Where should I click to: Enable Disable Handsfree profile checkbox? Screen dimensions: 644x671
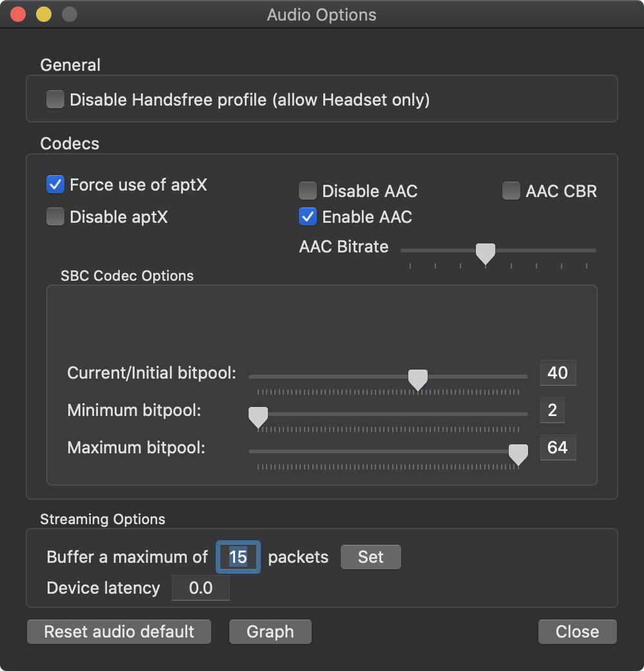55,99
